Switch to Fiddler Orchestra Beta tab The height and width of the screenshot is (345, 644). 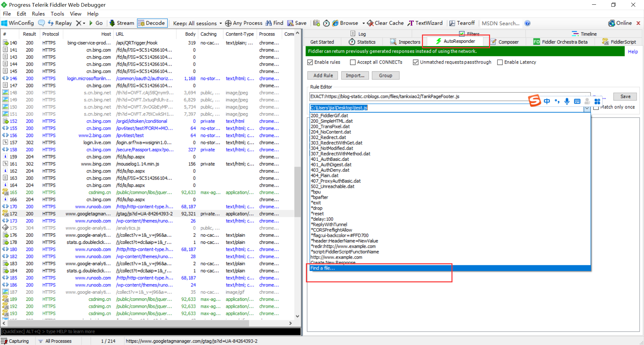560,42
